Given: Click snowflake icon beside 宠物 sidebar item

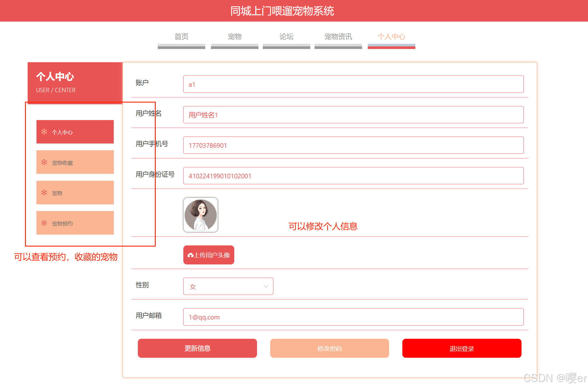Looking at the screenshot, I should coord(44,192).
